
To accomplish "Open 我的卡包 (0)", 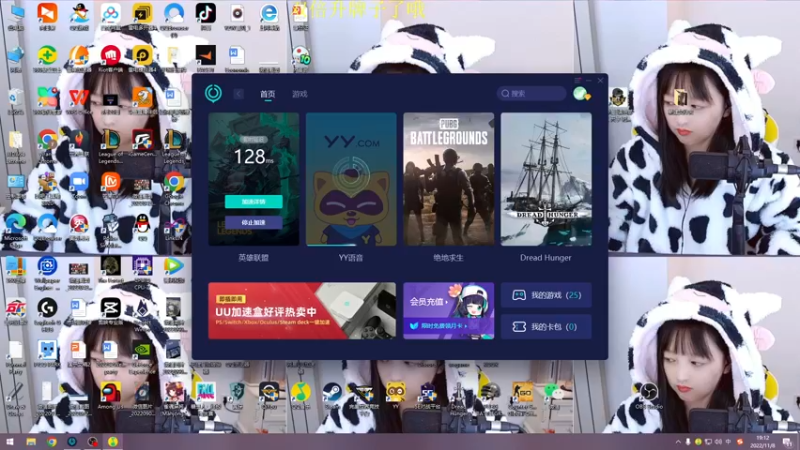I will click(x=546, y=327).
